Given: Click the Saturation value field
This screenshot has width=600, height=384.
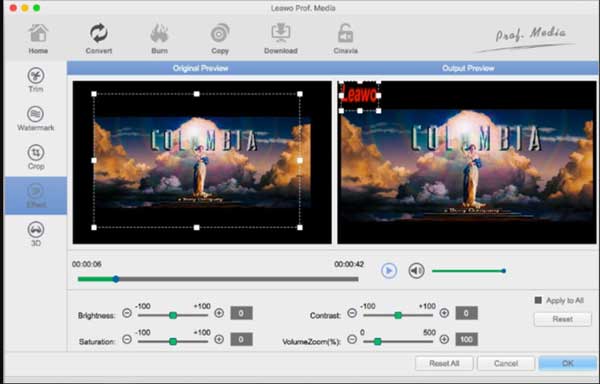Looking at the screenshot, I should [241, 339].
